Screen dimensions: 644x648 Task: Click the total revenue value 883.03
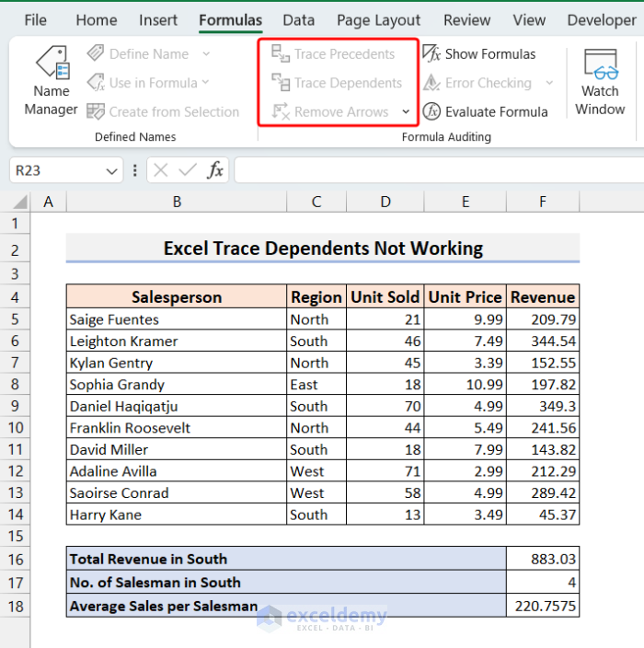click(543, 559)
